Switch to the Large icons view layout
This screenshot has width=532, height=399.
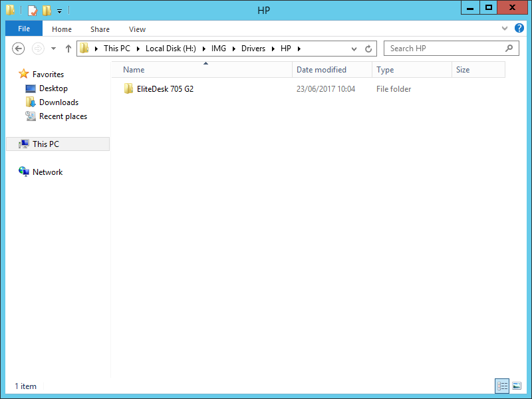coord(517,386)
